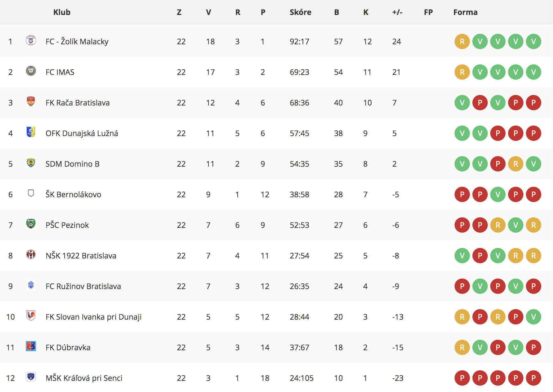Click OFK Dunajská Lužná blue-yellow crest
This screenshot has width=553, height=392.
tap(31, 132)
